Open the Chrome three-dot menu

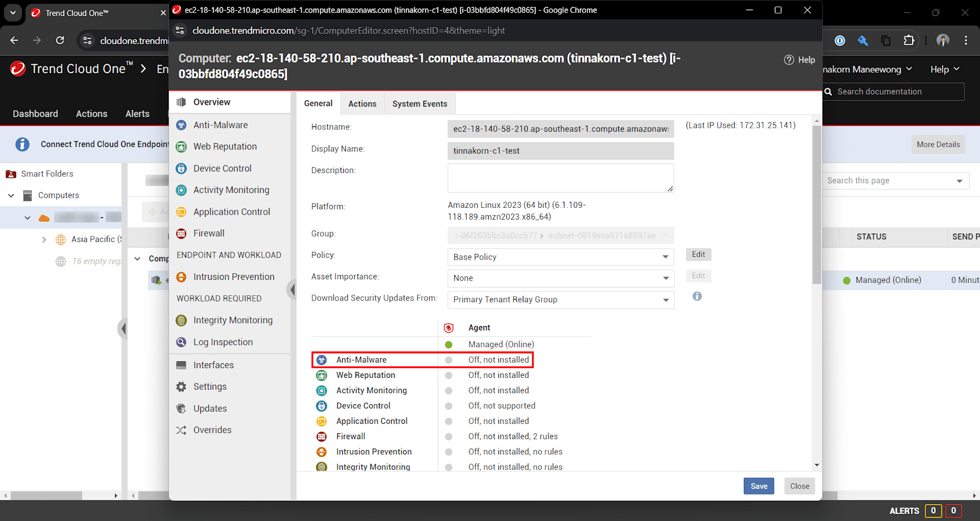(966, 41)
